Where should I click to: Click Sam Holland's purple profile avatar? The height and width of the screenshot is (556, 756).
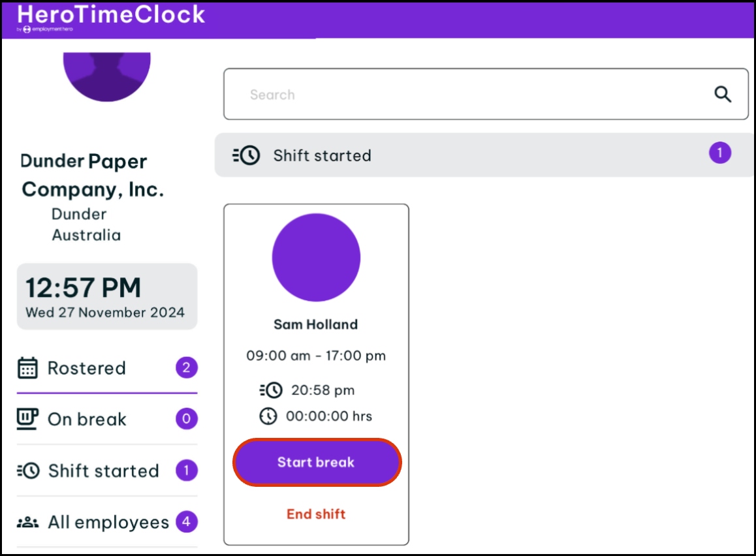click(316, 257)
